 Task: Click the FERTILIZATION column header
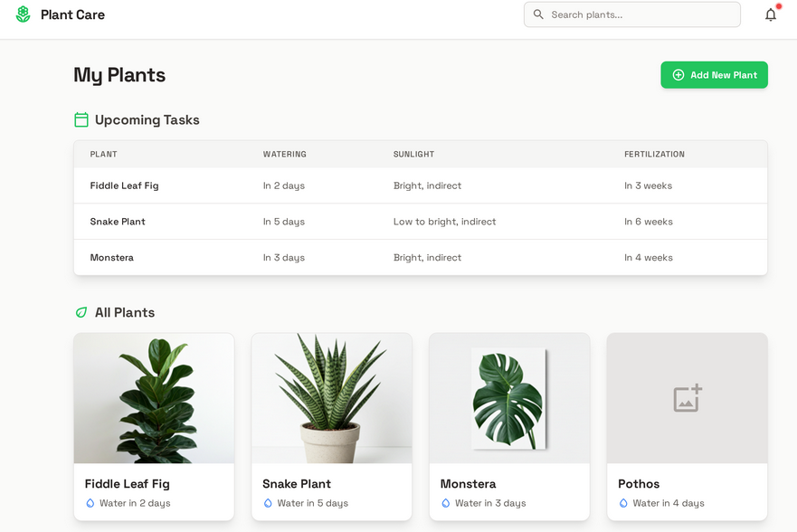654,154
